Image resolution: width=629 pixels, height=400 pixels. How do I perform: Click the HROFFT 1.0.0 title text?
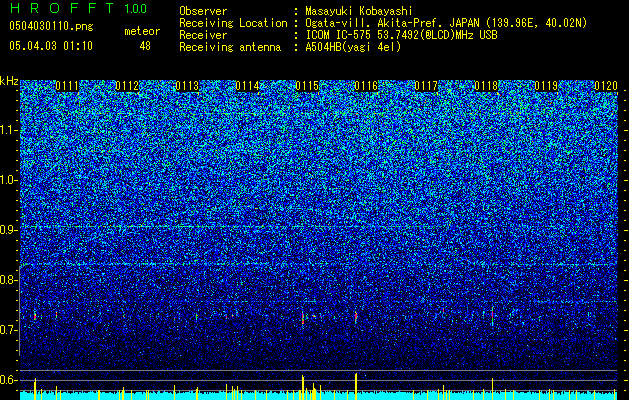[x=78, y=8]
